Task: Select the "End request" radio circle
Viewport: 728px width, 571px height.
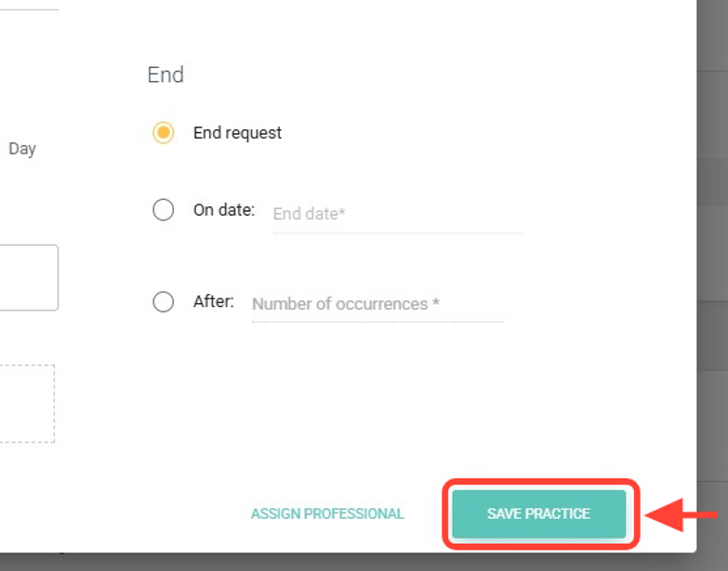Action: click(x=163, y=133)
